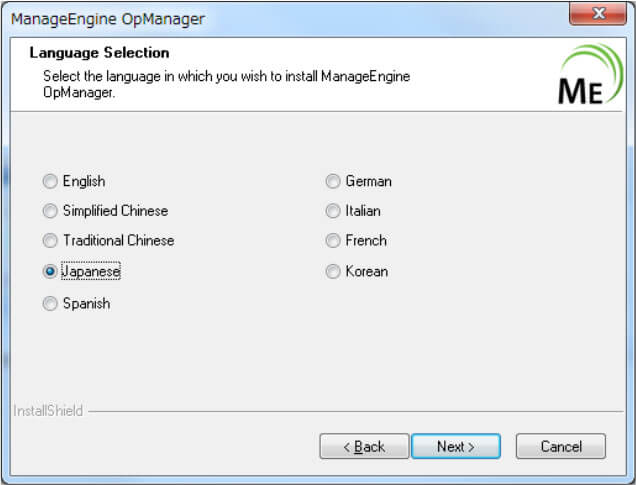Select the Traditional Chinese option
The width and height of the screenshot is (636, 485).
point(50,240)
